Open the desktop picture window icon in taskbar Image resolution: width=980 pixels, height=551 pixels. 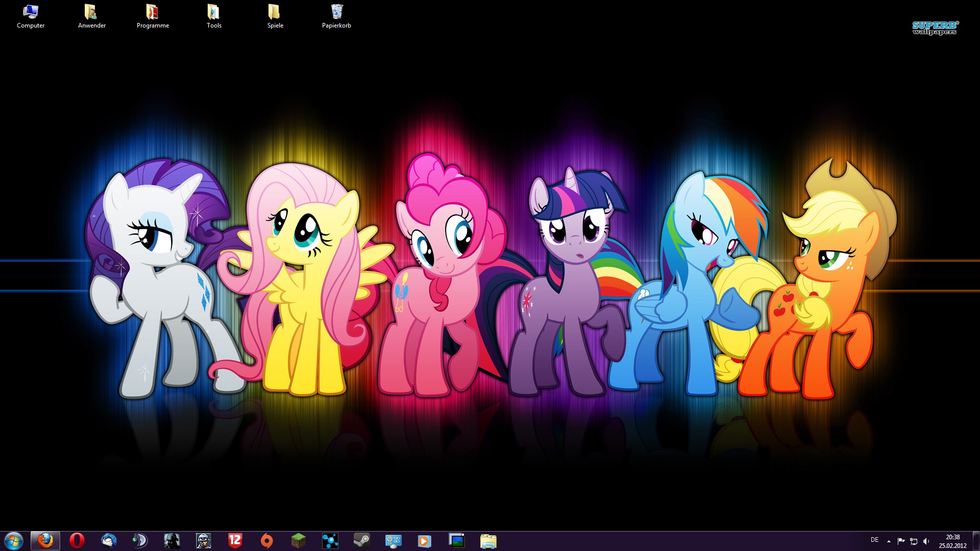[x=457, y=541]
